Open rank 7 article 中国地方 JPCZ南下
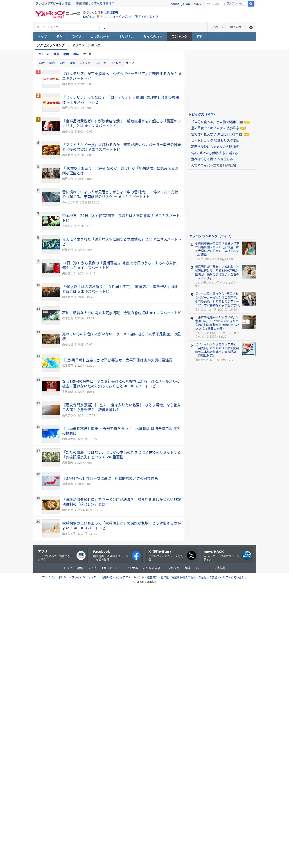This screenshot has width=289, height=868. pos(121,218)
